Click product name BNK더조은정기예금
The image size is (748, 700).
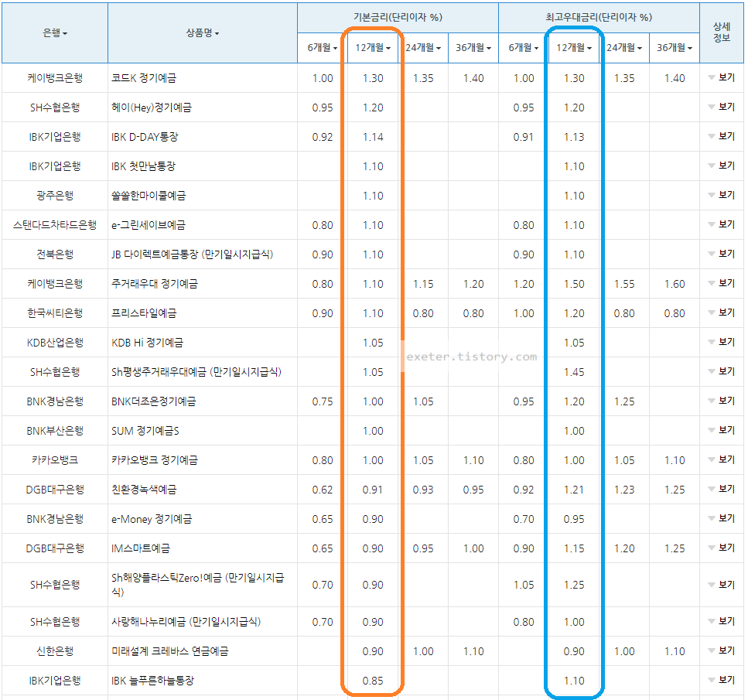[154, 401]
